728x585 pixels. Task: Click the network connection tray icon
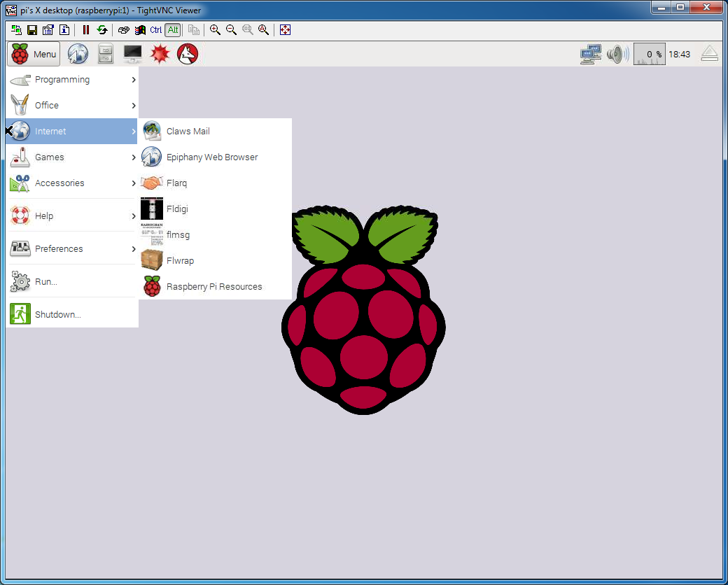(x=591, y=55)
